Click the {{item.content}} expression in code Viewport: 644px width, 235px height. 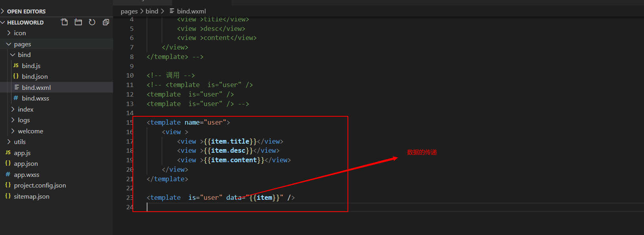pos(234,160)
